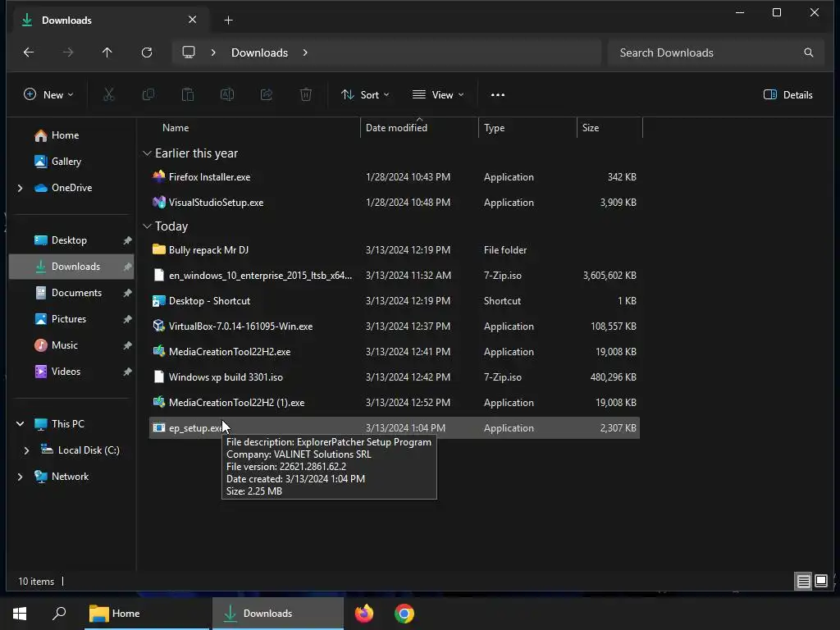
Task: Click the Firefox Installer.exe file icon
Action: (159, 177)
